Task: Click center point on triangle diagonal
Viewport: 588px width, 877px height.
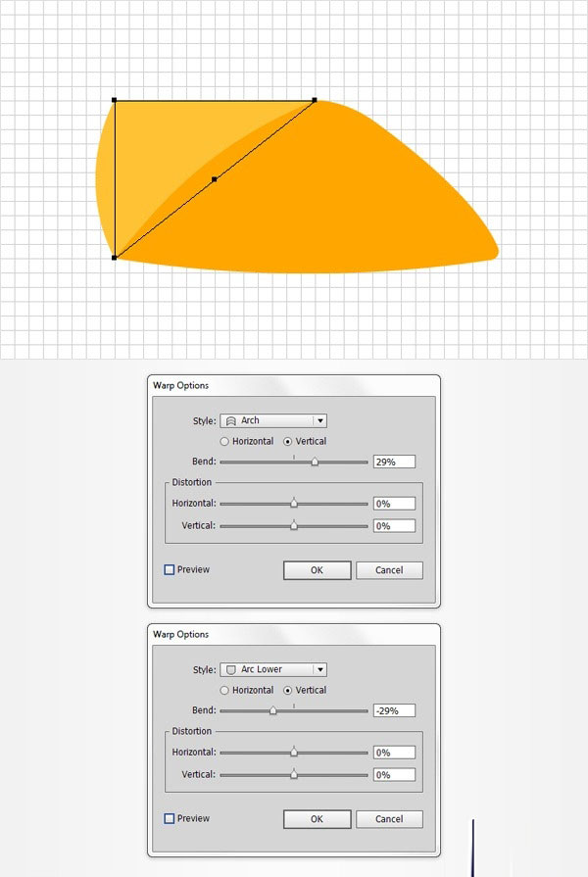Action: click(x=215, y=179)
